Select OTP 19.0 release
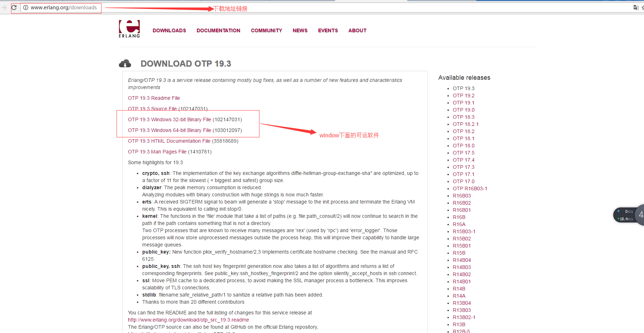644x333 pixels. 464,110
